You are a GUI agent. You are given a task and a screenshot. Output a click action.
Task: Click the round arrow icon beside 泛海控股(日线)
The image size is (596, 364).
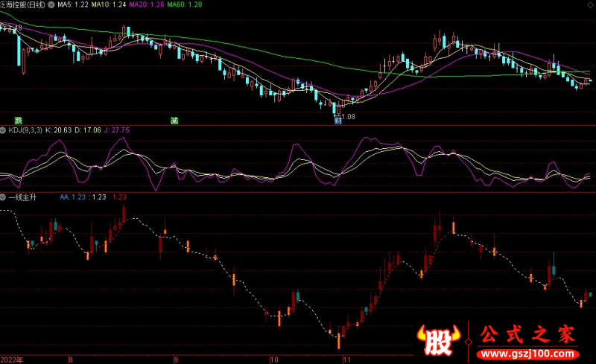[x=50, y=4]
